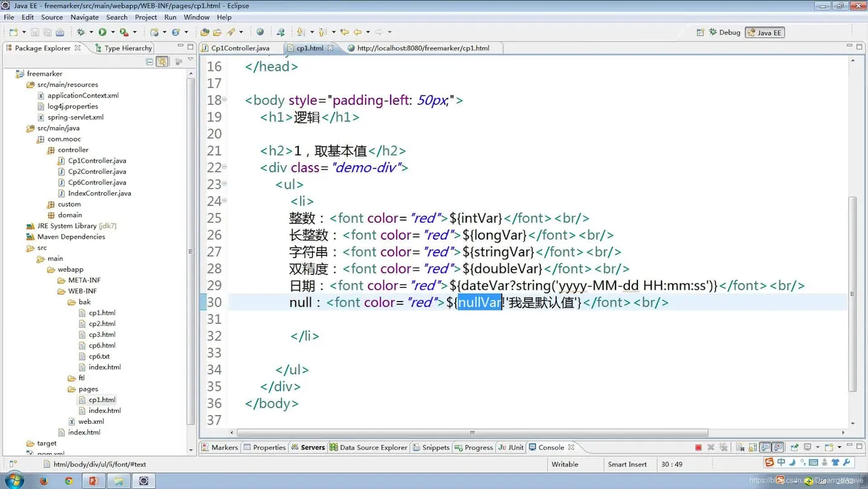868x489 pixels.
Task: Close the cp1.html editor tab
Action: click(330, 48)
